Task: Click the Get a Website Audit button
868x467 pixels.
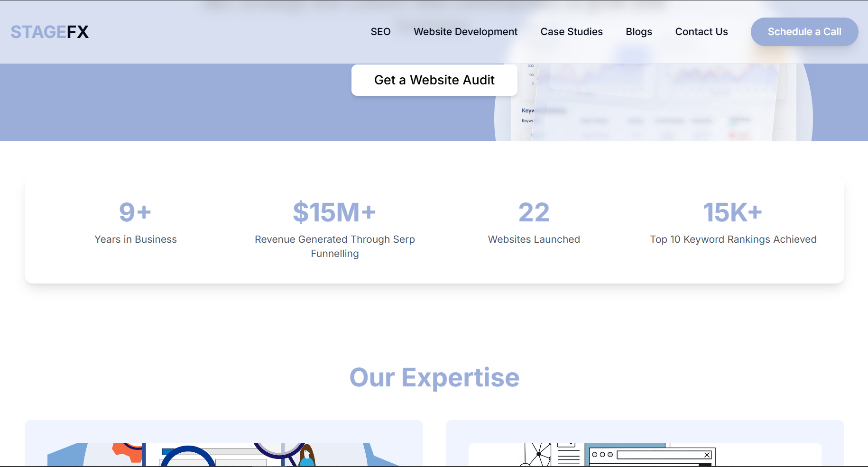Action: click(x=434, y=80)
